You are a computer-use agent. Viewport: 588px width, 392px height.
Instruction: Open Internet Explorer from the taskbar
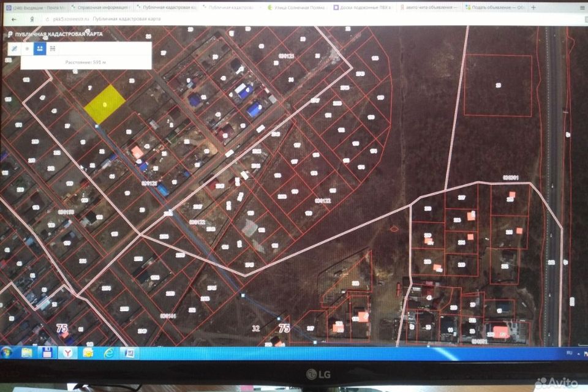coord(109,352)
